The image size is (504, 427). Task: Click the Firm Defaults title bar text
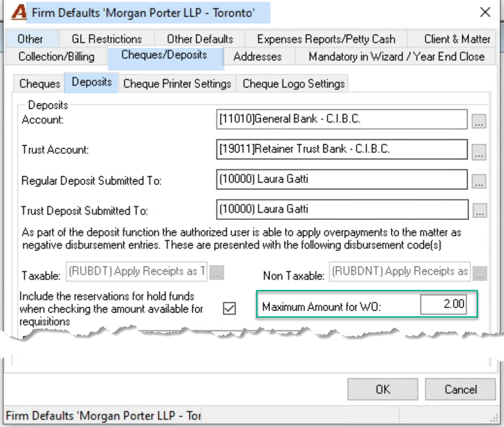click(x=143, y=13)
